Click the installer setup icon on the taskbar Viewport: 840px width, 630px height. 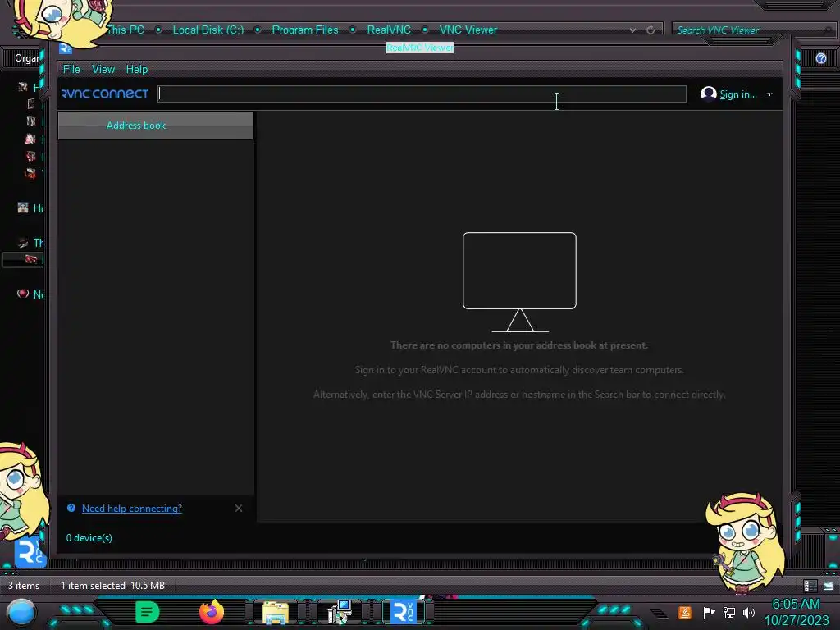coord(339,612)
